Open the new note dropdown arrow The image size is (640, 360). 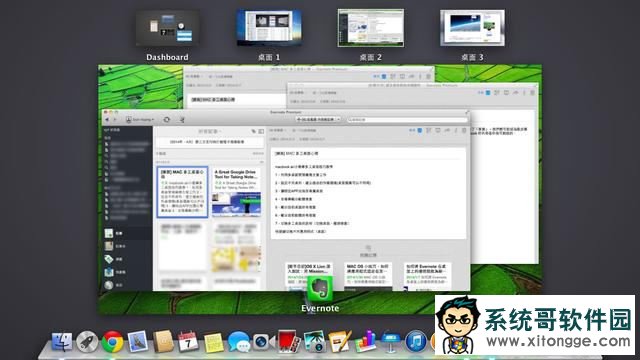(x=338, y=119)
